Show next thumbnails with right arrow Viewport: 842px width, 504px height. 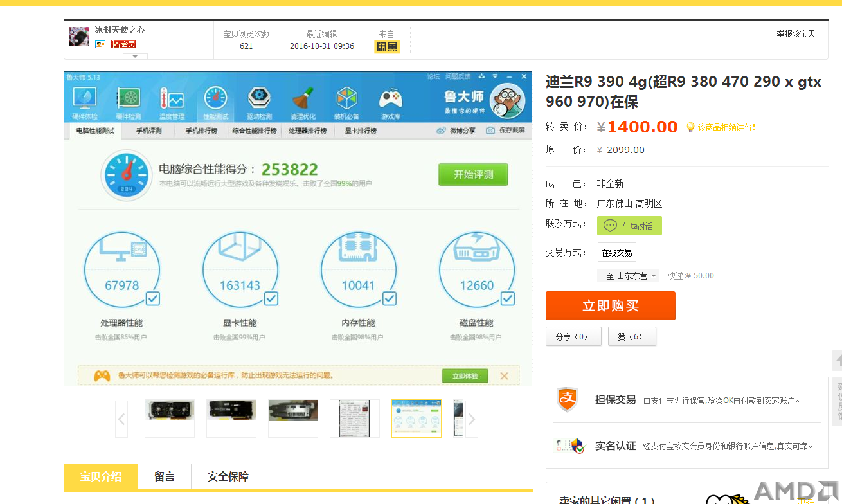[472, 419]
